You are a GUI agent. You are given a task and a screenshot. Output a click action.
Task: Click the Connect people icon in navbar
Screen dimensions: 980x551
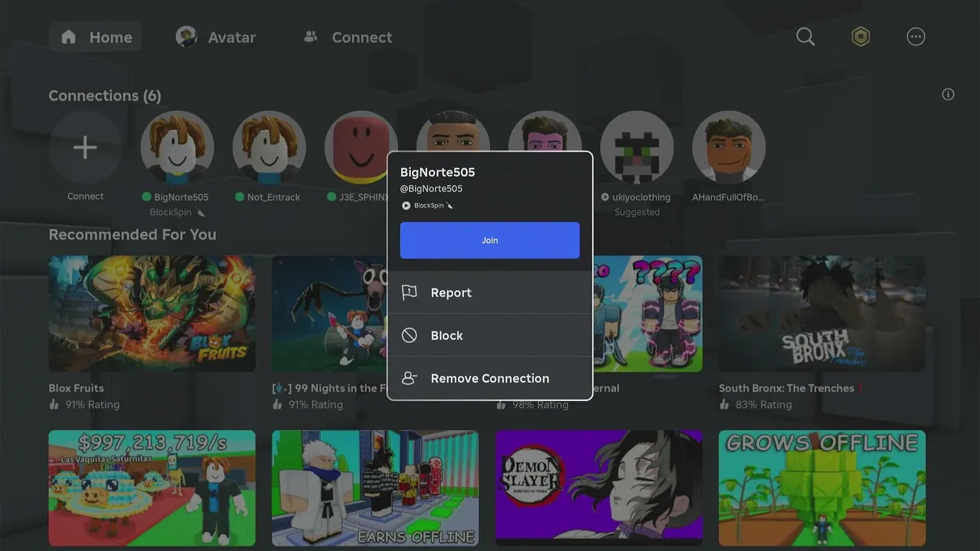(x=310, y=37)
